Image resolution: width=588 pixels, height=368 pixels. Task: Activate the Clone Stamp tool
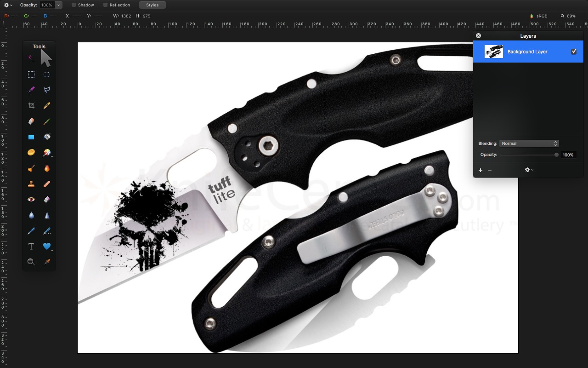(31, 184)
